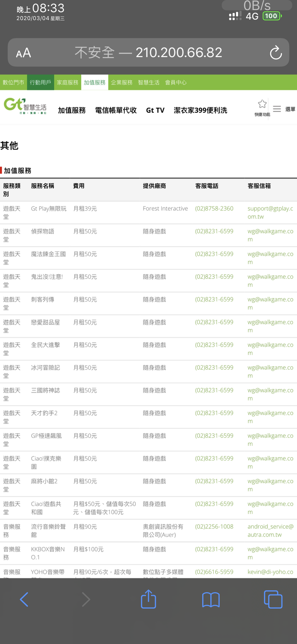Call (02)2256-1008 for 流行音樂鈴聲館

click(214, 527)
